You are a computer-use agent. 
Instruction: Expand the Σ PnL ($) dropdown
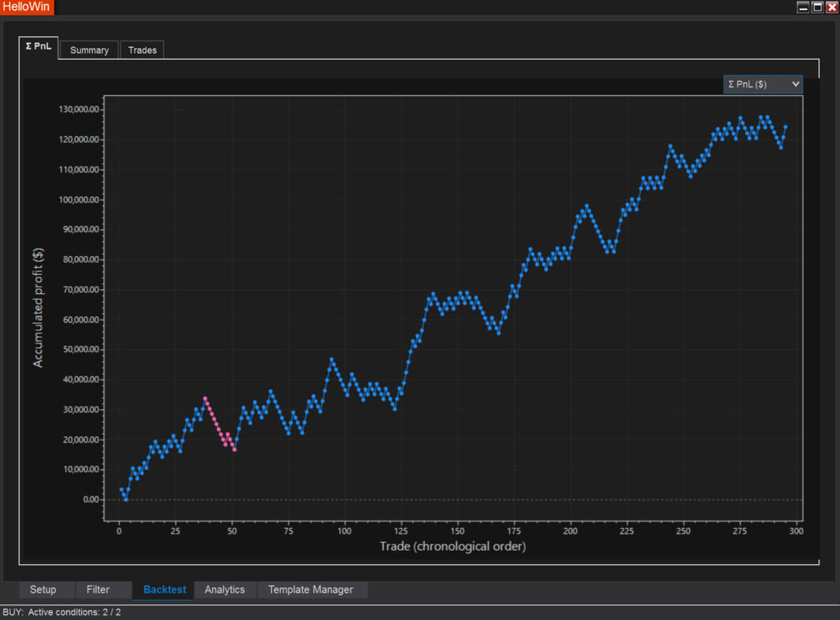(762, 84)
